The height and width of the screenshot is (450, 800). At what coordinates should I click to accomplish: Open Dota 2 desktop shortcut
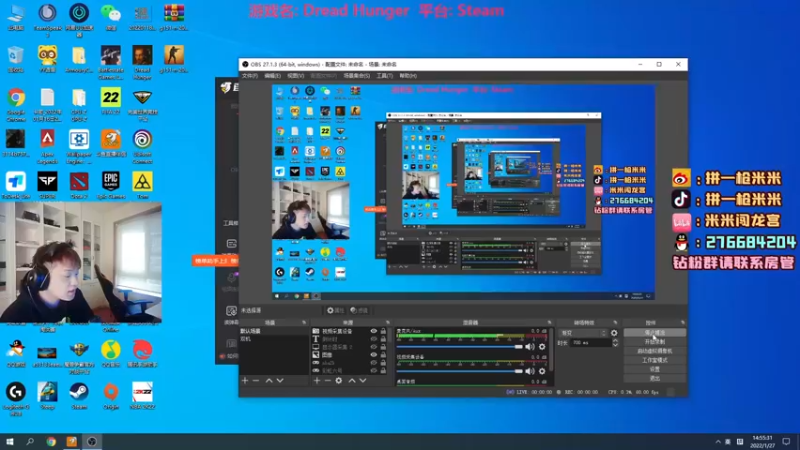(79, 185)
